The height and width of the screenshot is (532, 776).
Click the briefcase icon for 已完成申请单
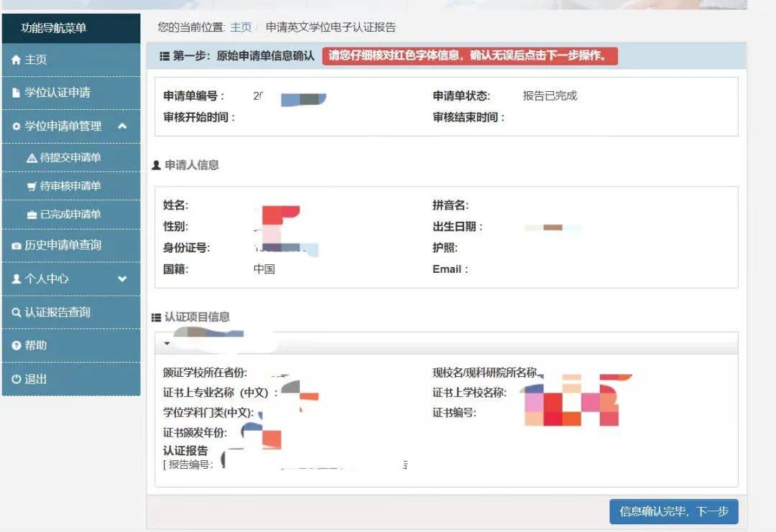point(32,215)
